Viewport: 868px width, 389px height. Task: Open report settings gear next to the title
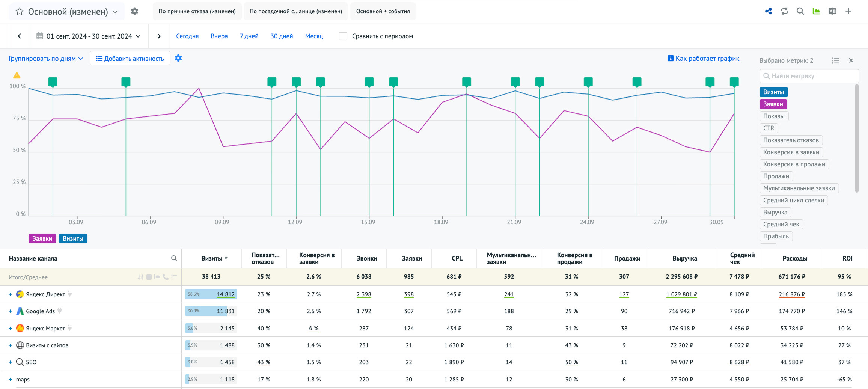(134, 11)
